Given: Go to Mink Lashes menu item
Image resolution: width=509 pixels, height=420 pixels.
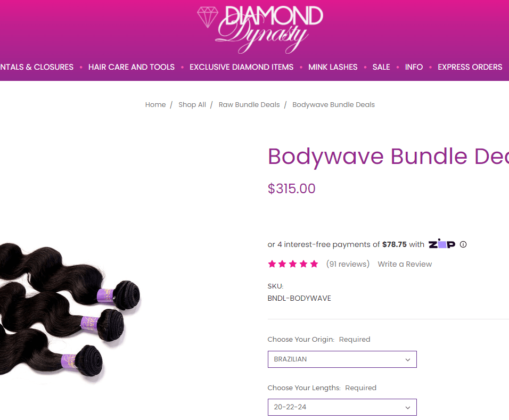Looking at the screenshot, I should click(333, 67).
